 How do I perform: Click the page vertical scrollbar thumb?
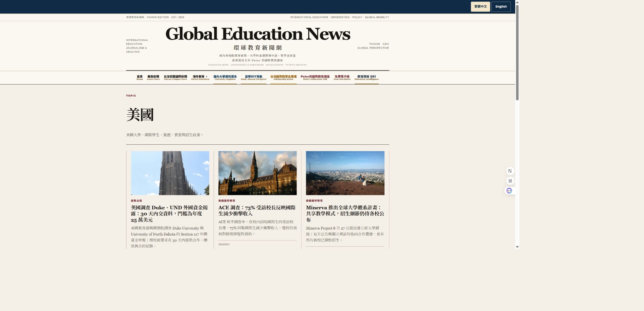[x=517, y=52]
